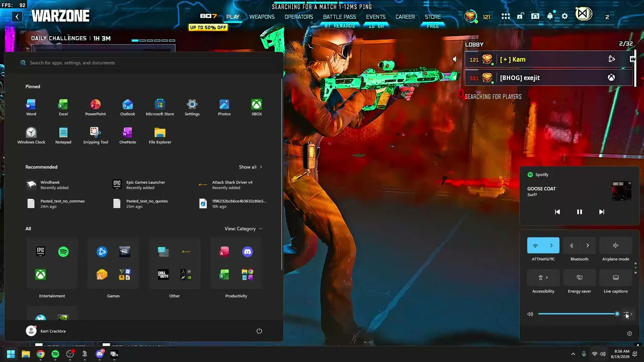Click the Start button on the taskbar

click(11, 354)
